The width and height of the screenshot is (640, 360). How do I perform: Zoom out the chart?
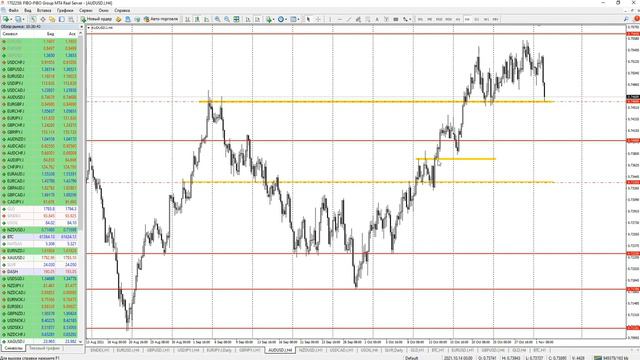click(x=227, y=19)
